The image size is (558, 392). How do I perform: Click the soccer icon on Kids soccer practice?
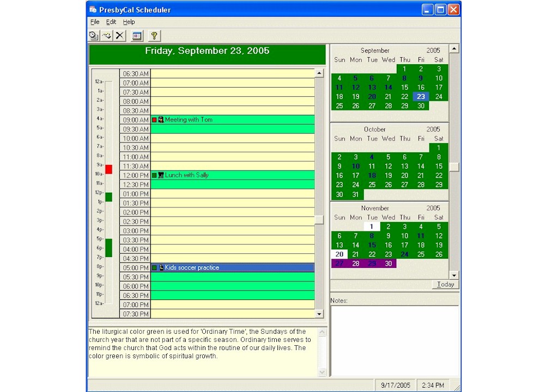pyautogui.click(x=160, y=267)
